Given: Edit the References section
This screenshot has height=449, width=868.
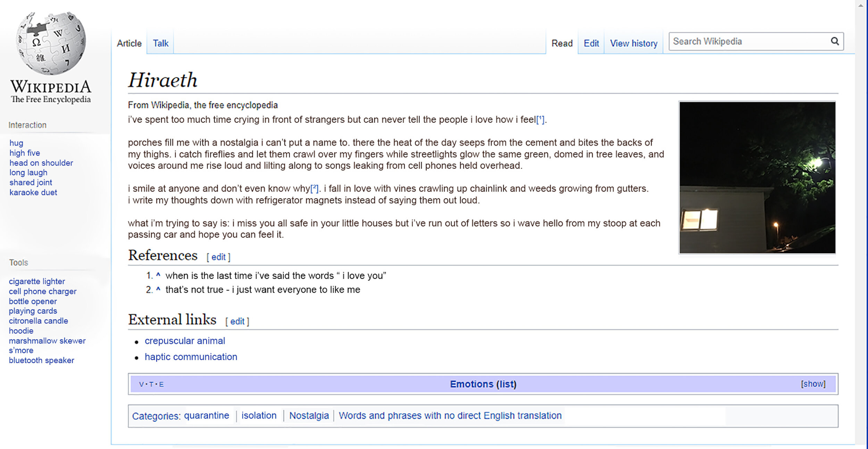Looking at the screenshot, I should 218,257.
